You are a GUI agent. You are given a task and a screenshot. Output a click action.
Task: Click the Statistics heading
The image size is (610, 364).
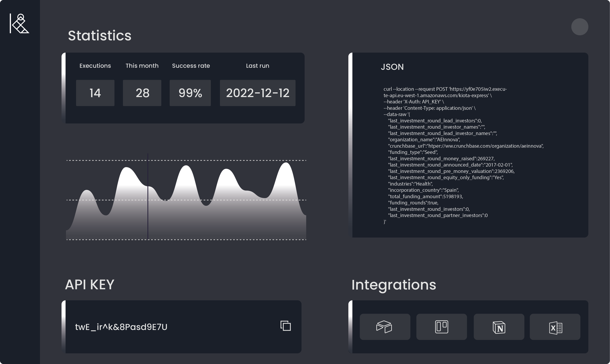click(100, 36)
